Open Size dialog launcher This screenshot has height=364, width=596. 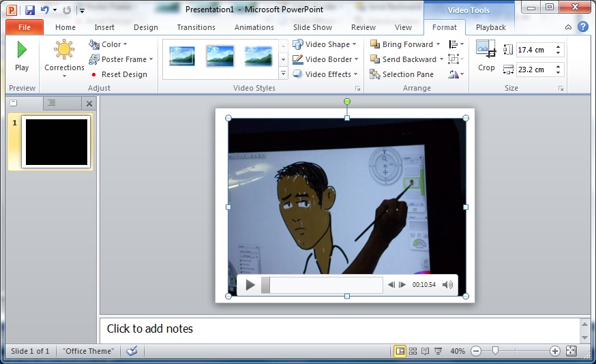[x=561, y=88]
